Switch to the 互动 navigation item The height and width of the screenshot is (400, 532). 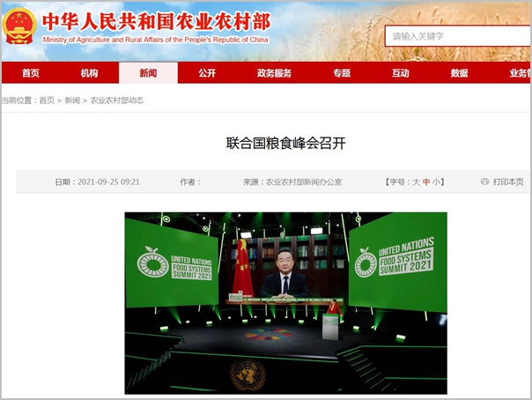pos(401,73)
